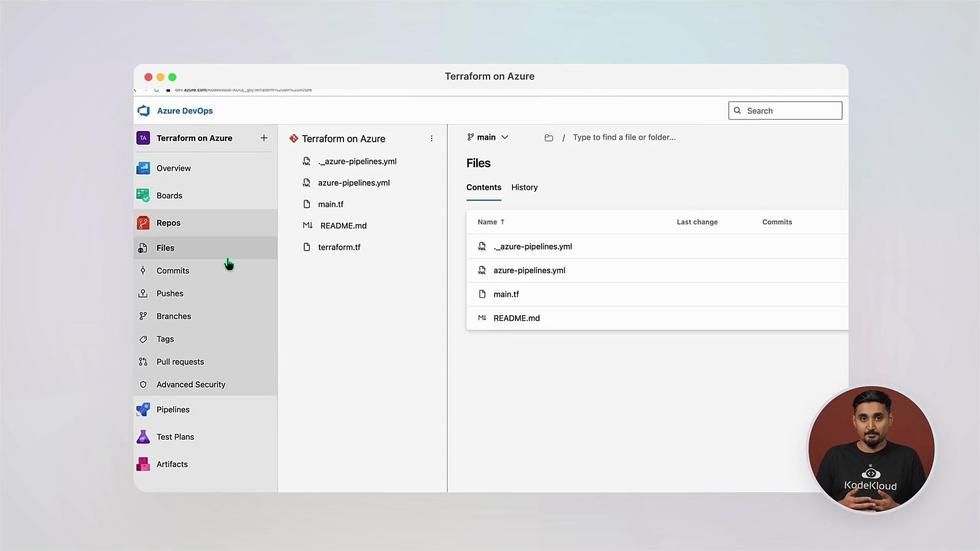Open the Terraform on Azure project name

point(194,138)
